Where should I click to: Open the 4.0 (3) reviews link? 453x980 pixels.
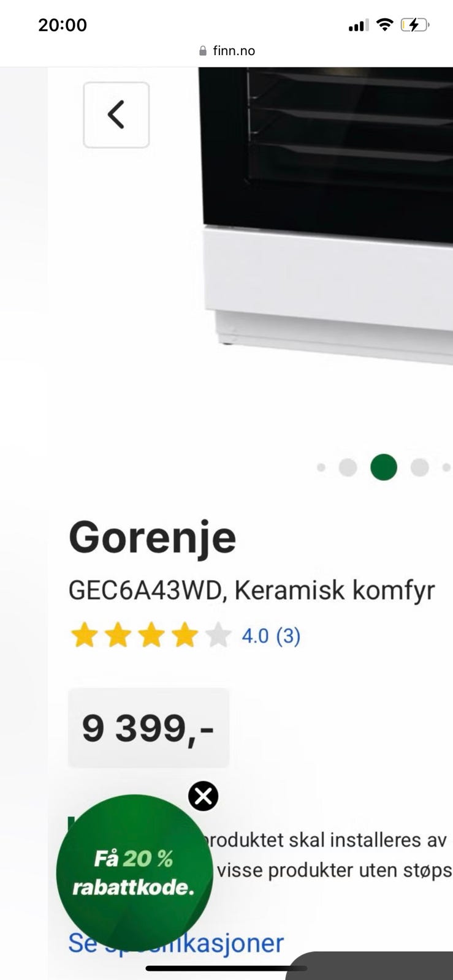[271, 636]
